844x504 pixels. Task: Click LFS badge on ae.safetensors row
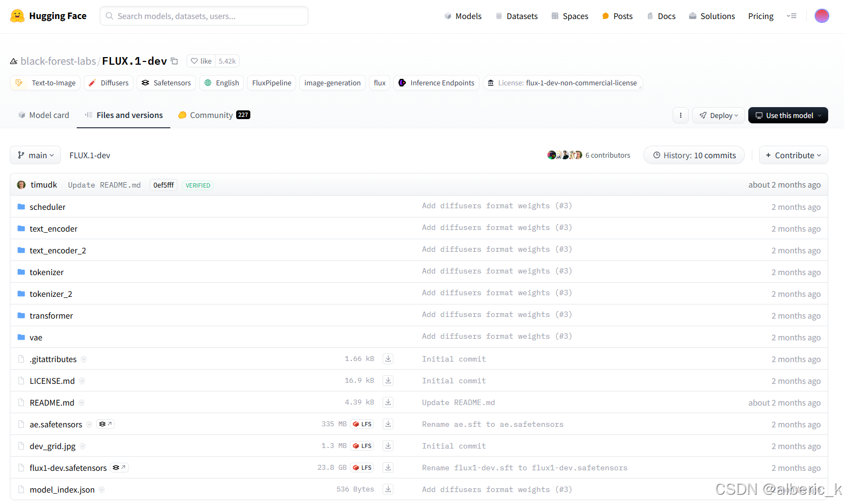click(362, 424)
